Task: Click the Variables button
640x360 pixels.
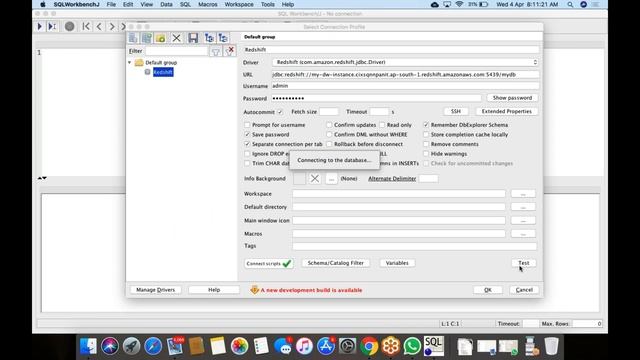Action: coord(397,263)
